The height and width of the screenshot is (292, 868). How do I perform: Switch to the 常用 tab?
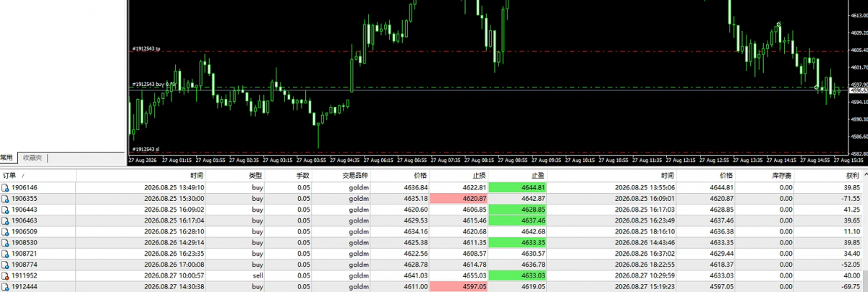[x=7, y=158]
